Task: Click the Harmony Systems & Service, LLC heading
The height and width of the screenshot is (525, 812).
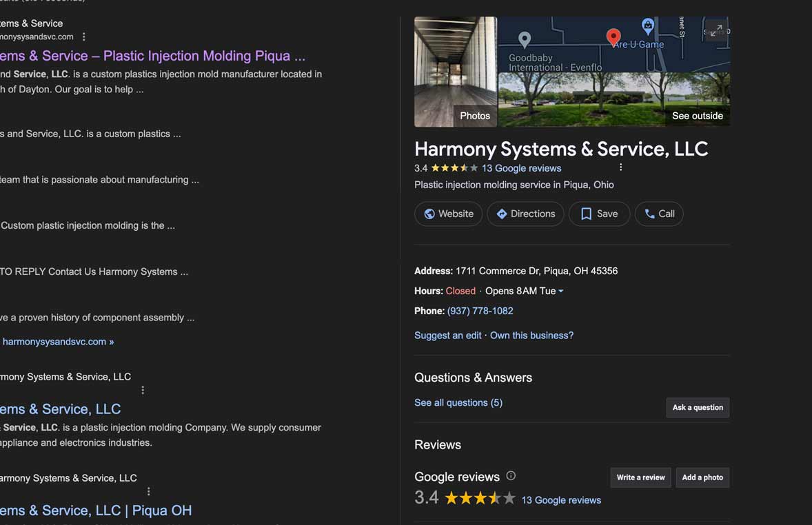Action: click(561, 149)
